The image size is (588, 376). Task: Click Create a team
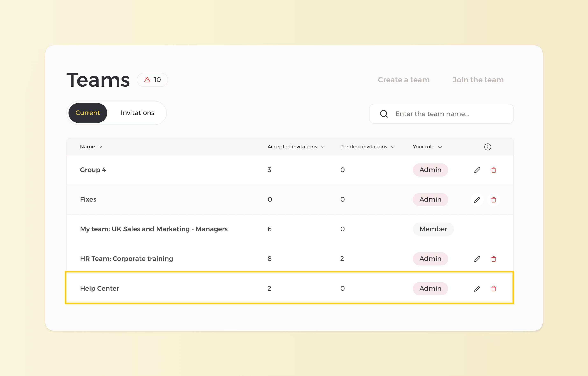click(x=403, y=80)
